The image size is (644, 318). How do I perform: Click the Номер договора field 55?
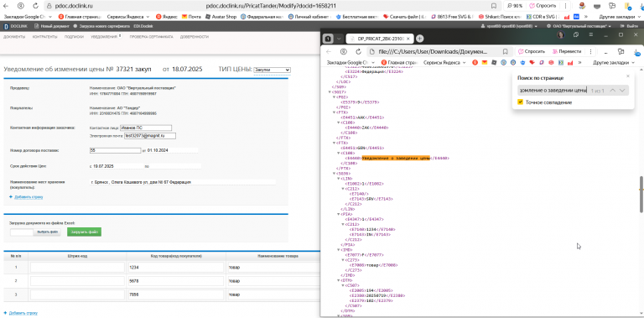pos(115,151)
